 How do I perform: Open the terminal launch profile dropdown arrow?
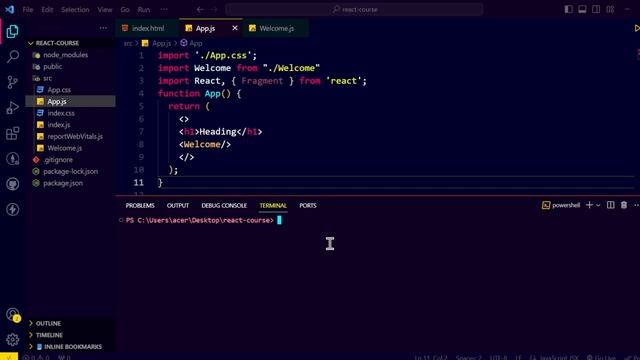click(598, 205)
